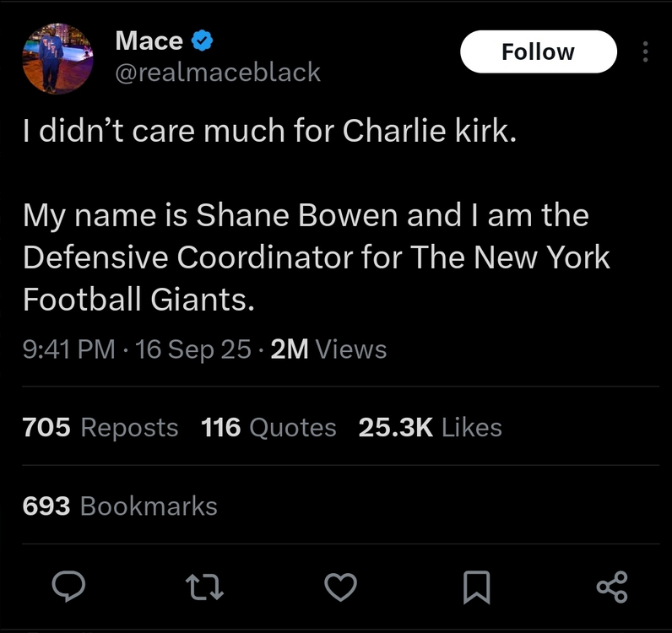Visit the @realmaceblack handle link
Image resolution: width=672 pixels, height=633 pixels.
pyautogui.click(x=217, y=73)
